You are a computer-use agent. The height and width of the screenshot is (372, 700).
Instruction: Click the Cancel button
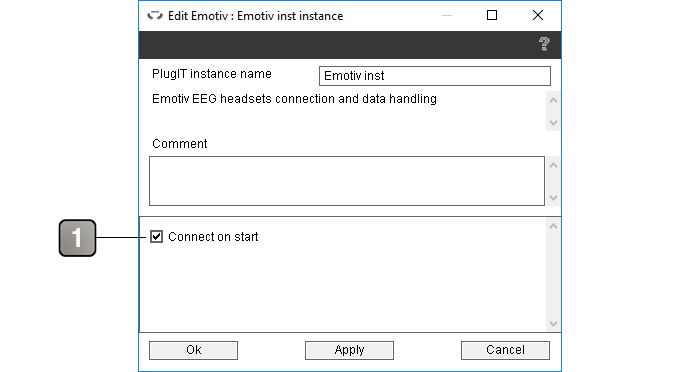[x=505, y=350]
